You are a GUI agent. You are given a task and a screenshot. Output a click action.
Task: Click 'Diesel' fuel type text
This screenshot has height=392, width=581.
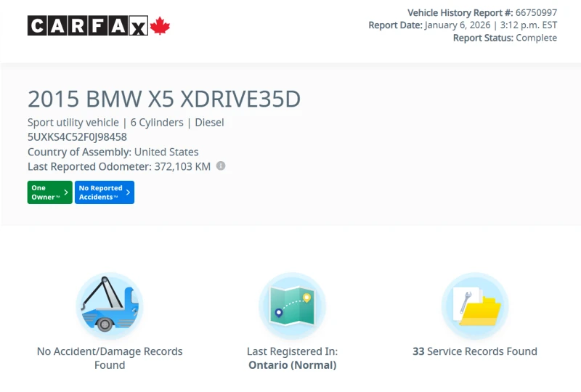tap(209, 122)
